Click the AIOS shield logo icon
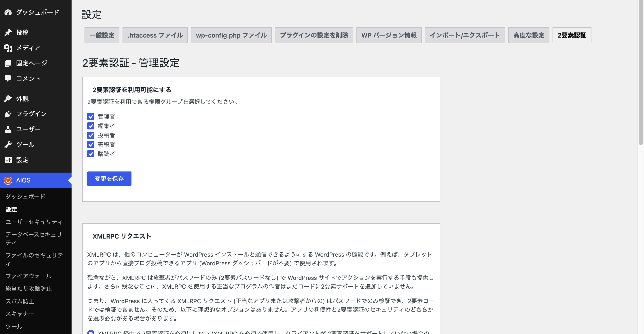Viewport: 644px width, 334px height. pos(8,180)
